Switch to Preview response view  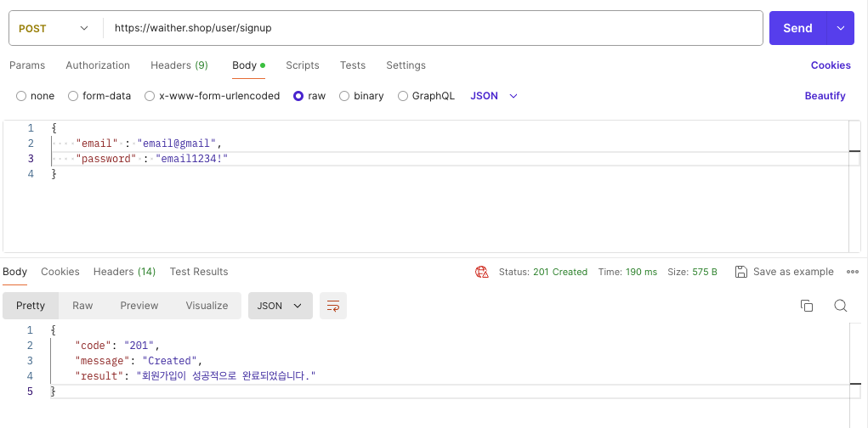pyautogui.click(x=139, y=306)
